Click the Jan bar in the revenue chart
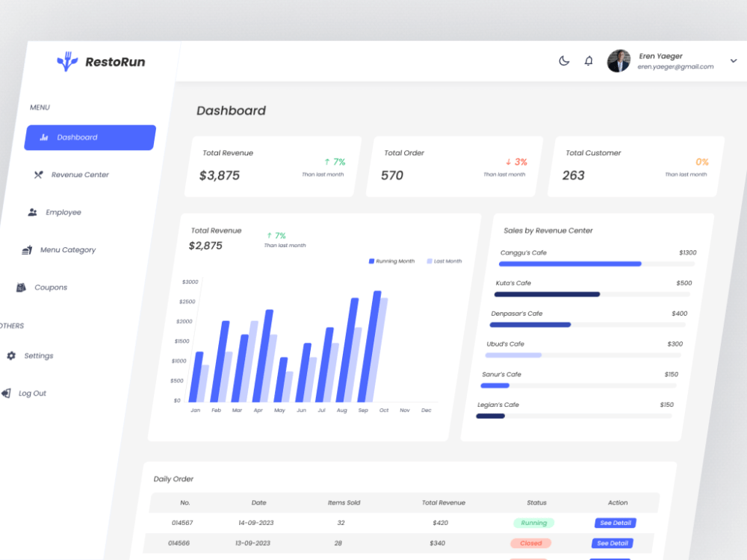This screenshot has width=747, height=560. 196,377
